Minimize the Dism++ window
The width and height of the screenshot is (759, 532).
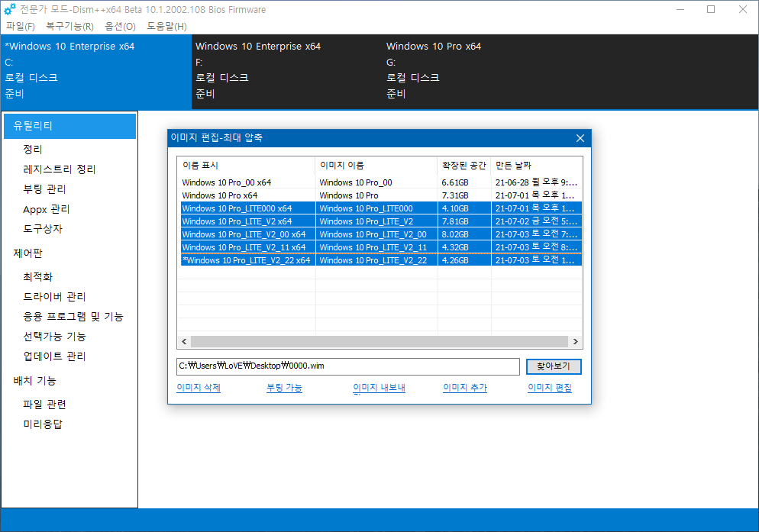pos(680,9)
